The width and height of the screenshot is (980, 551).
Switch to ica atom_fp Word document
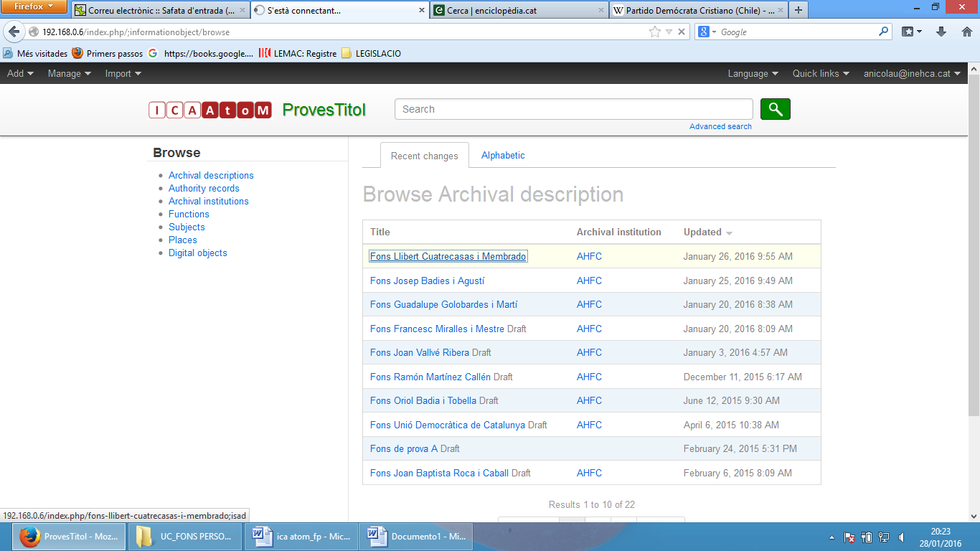coord(301,537)
